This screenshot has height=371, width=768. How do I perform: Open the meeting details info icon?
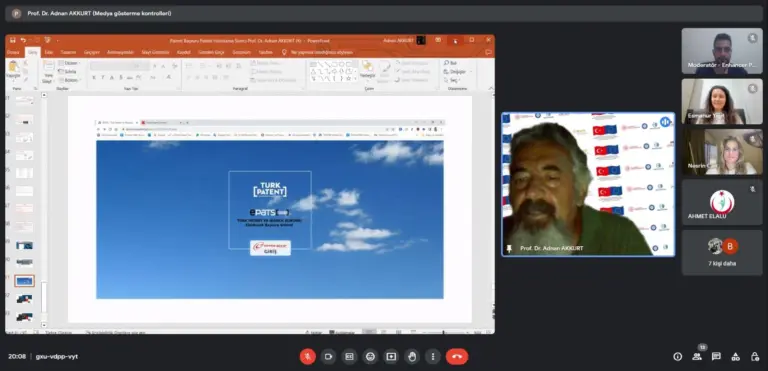click(x=677, y=357)
